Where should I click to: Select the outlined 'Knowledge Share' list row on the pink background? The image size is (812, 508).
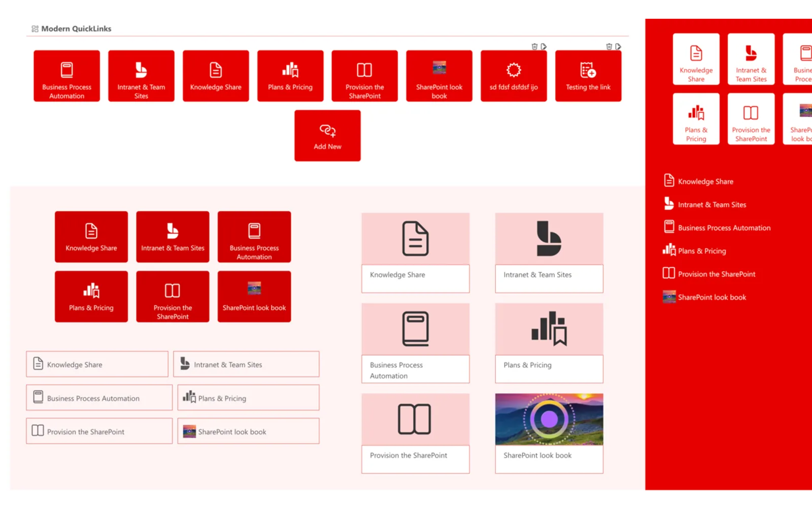(97, 364)
